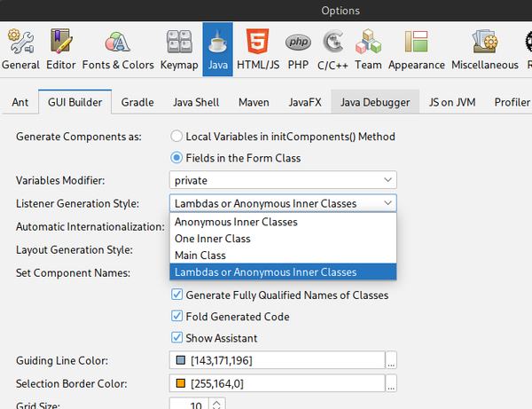532x409 pixels.
Task: Click the Guiding Line Color browse button
Action: [391, 361]
